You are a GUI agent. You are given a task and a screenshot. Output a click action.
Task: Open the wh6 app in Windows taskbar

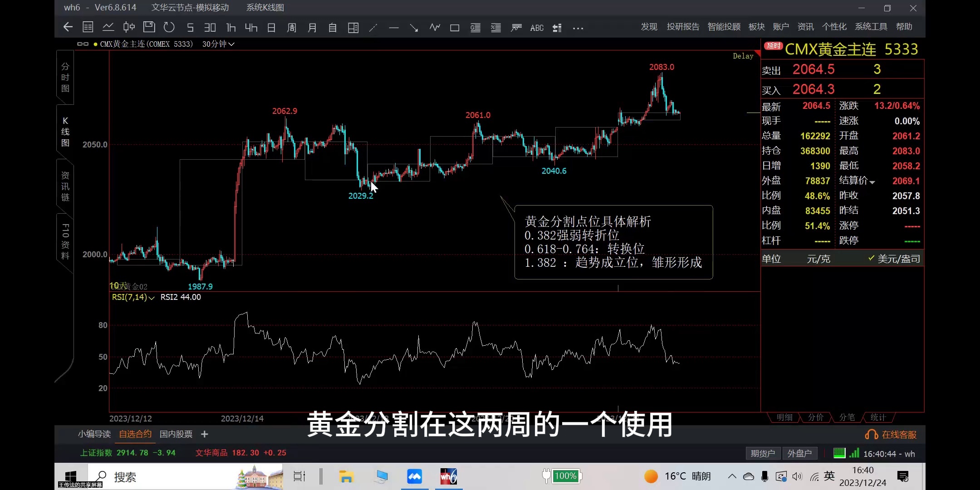448,476
